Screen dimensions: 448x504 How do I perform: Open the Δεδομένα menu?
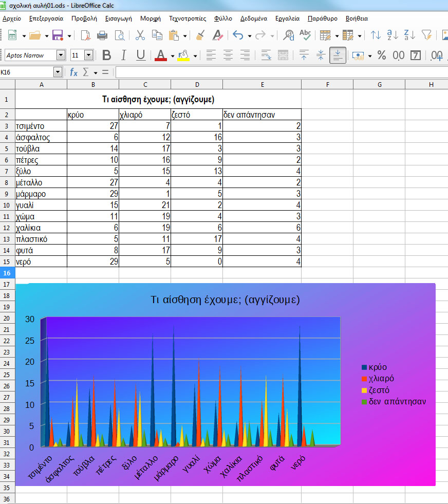point(253,18)
